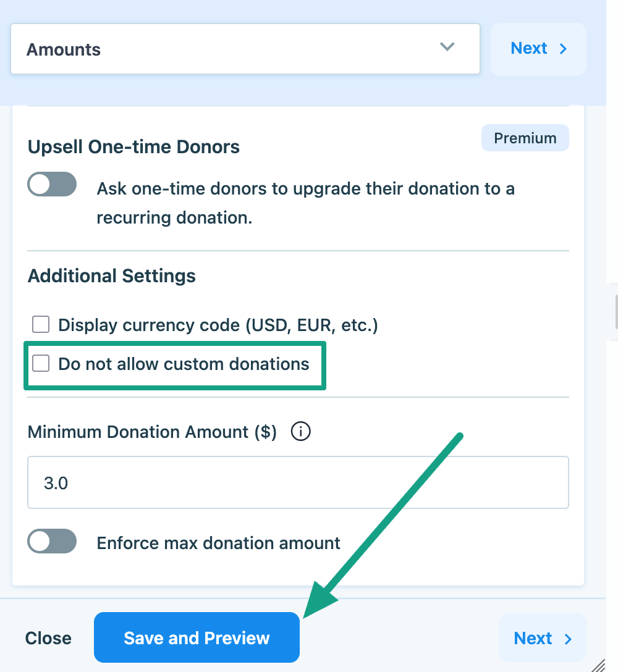Click the chevron arrow in the Amounts selector

pyautogui.click(x=447, y=47)
